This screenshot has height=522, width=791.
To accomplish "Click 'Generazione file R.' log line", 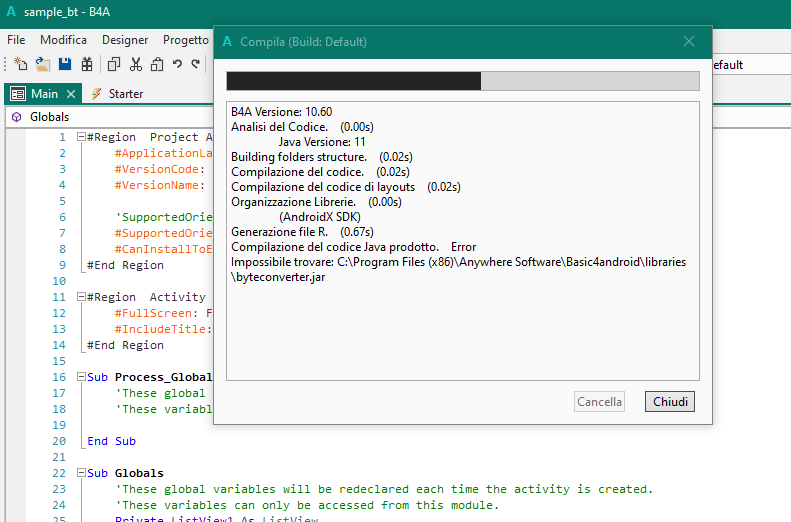I will tap(302, 231).
